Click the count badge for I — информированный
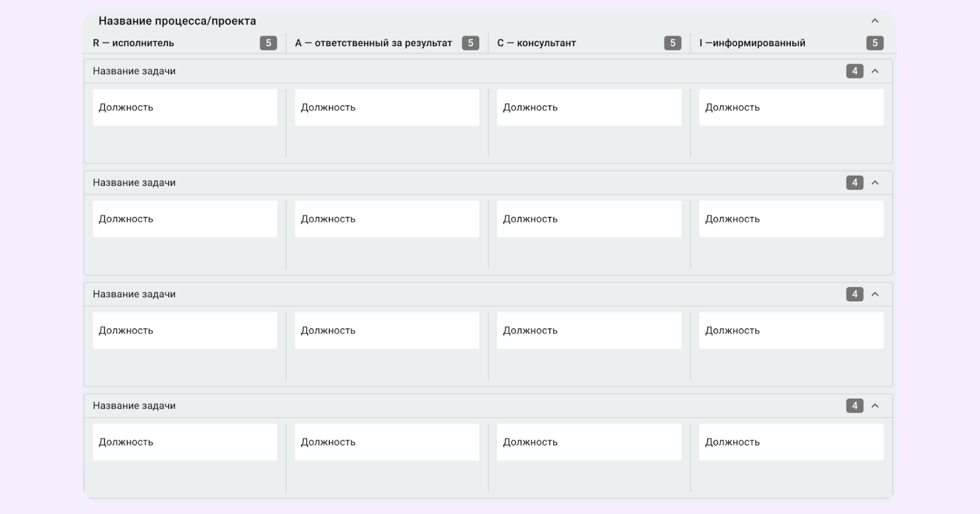This screenshot has height=514, width=980. tap(875, 43)
